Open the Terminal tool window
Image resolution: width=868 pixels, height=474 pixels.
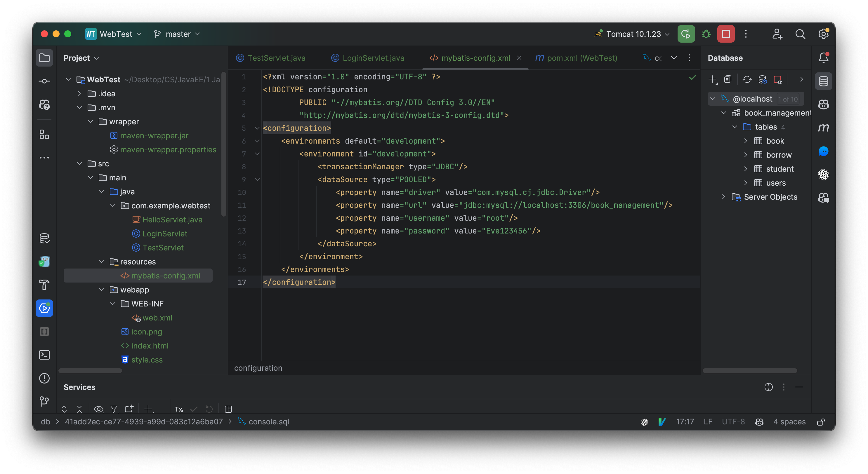[44, 355]
